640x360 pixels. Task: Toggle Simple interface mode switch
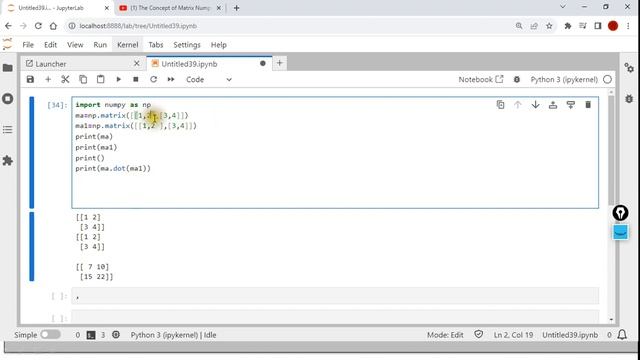50,335
